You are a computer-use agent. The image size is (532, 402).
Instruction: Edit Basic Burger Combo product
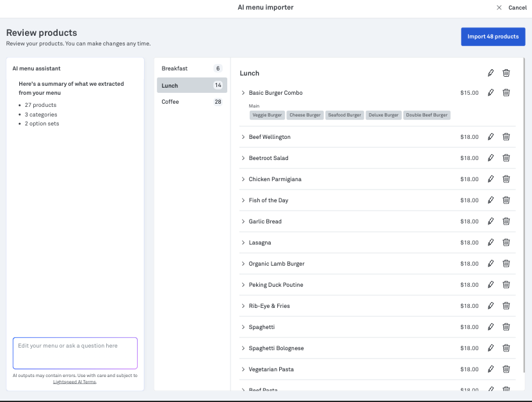(x=490, y=93)
